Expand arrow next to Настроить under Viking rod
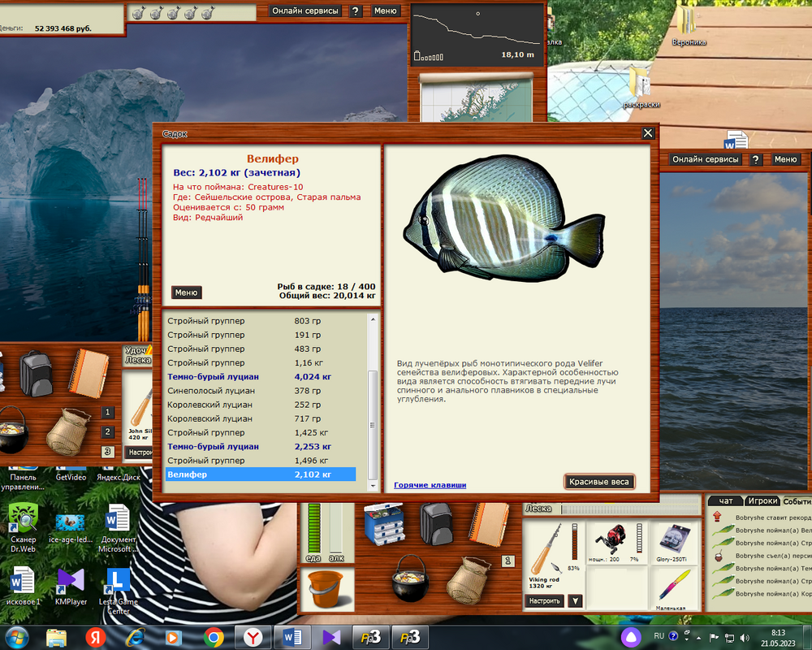 [x=575, y=601]
